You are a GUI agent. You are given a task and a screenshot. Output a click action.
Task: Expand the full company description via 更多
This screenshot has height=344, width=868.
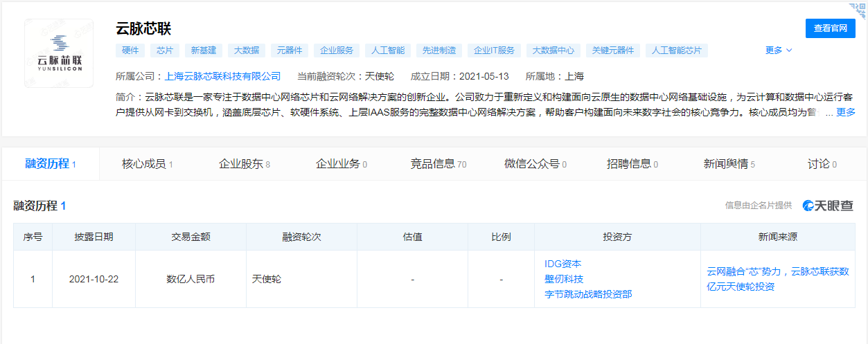coord(845,112)
